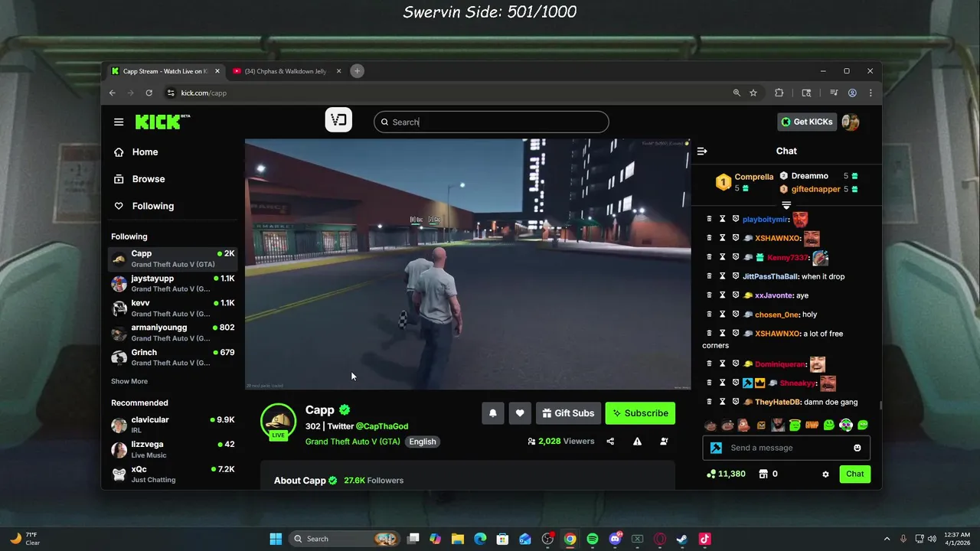Ban JittPassThaBall with the shield icon
This screenshot has width=980, height=551.
click(x=736, y=276)
